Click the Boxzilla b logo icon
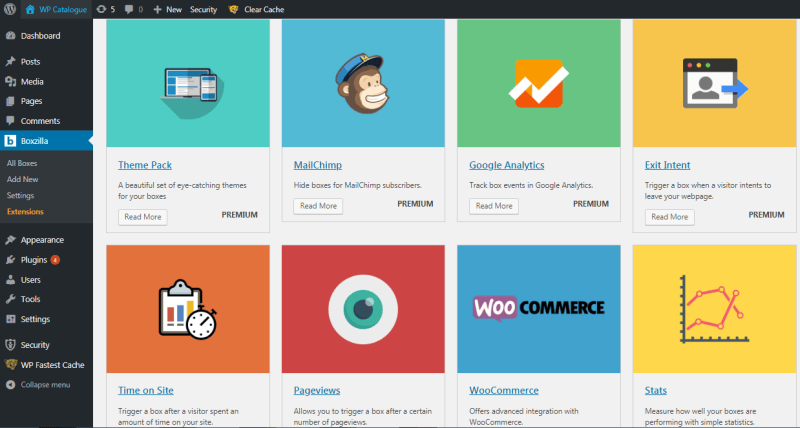 [x=10, y=141]
